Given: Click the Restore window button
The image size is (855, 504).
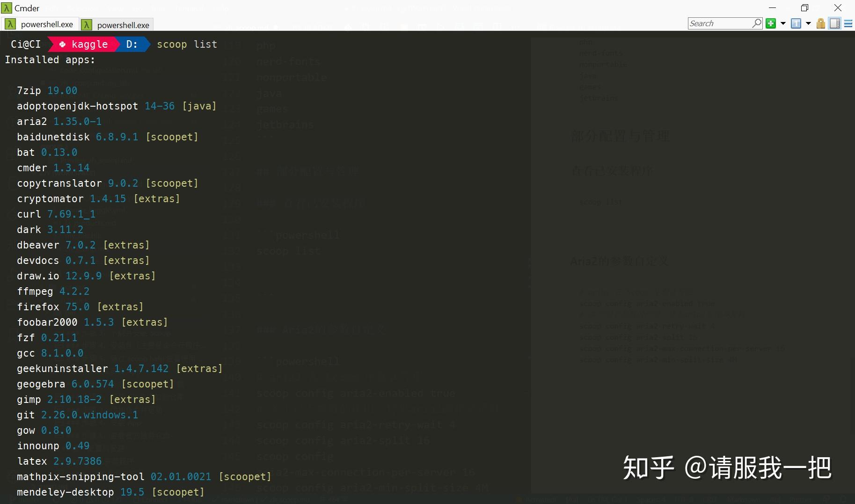Looking at the screenshot, I should coord(804,7).
